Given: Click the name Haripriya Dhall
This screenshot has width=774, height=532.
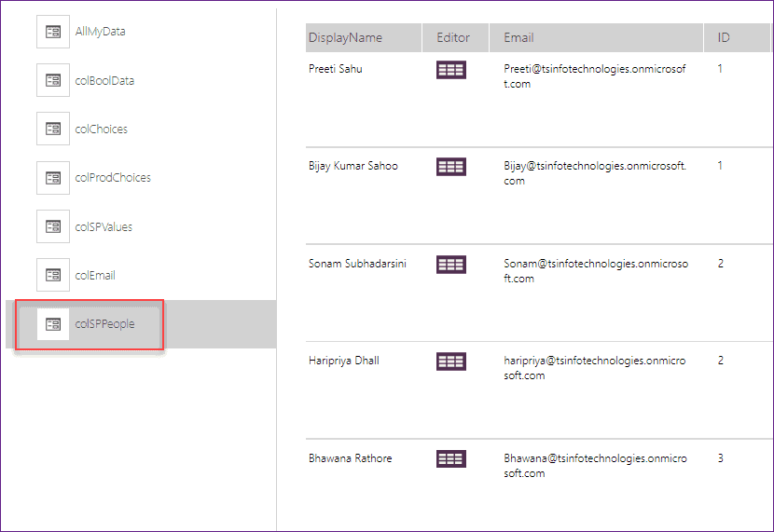Looking at the screenshot, I should click(x=344, y=361).
